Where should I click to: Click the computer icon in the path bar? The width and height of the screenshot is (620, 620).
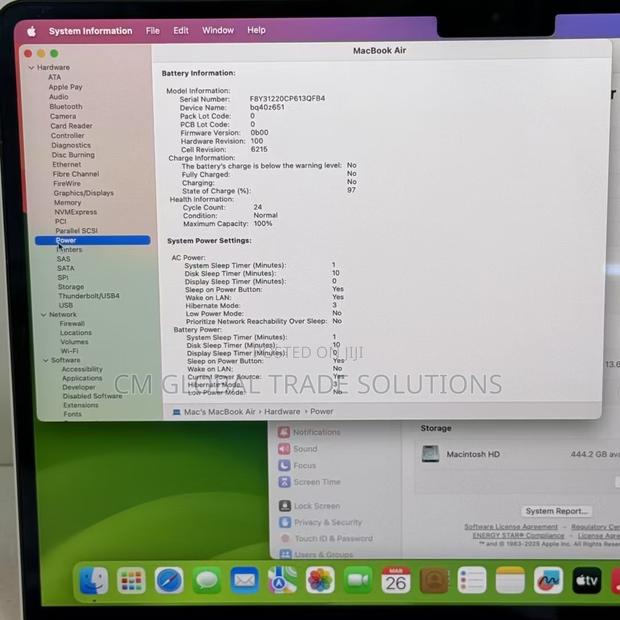coord(177,412)
